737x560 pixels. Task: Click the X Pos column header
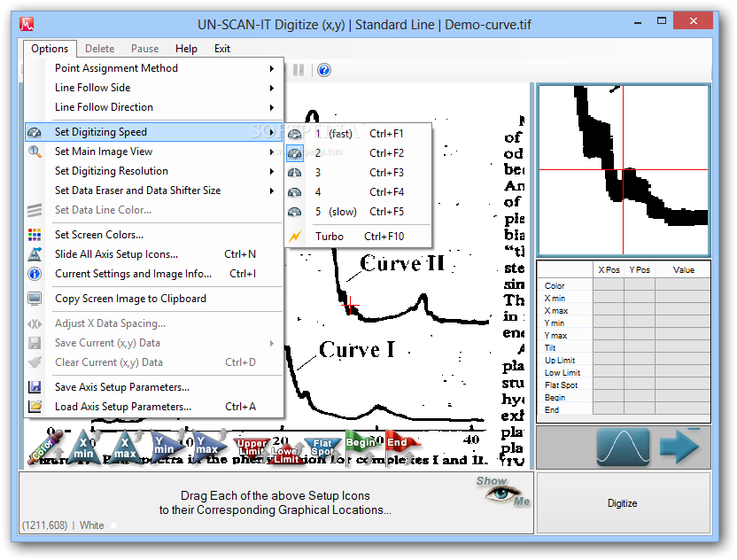609,270
